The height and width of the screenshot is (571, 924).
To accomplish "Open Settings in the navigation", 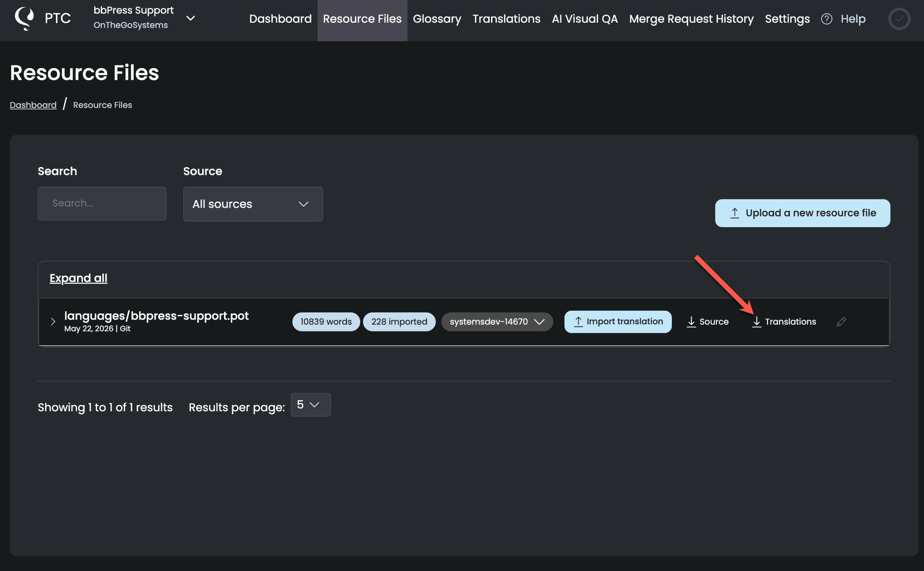I will [787, 19].
